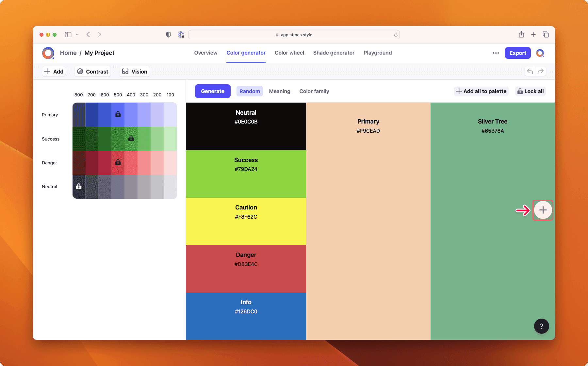Screen dimensions: 588x366
Task: Click the plus icon to add a new color
Action: point(543,210)
